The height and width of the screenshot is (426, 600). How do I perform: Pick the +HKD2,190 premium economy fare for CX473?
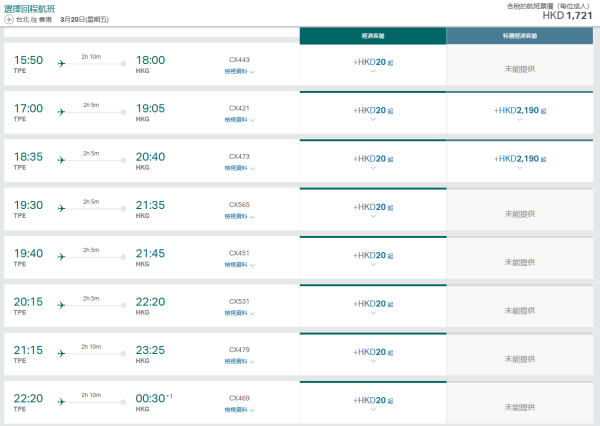(519, 160)
